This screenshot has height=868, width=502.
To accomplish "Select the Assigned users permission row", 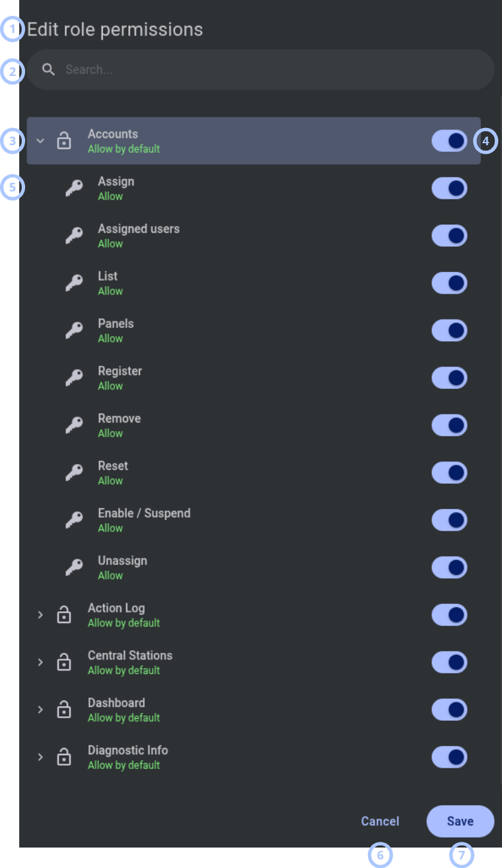I will (x=254, y=236).
